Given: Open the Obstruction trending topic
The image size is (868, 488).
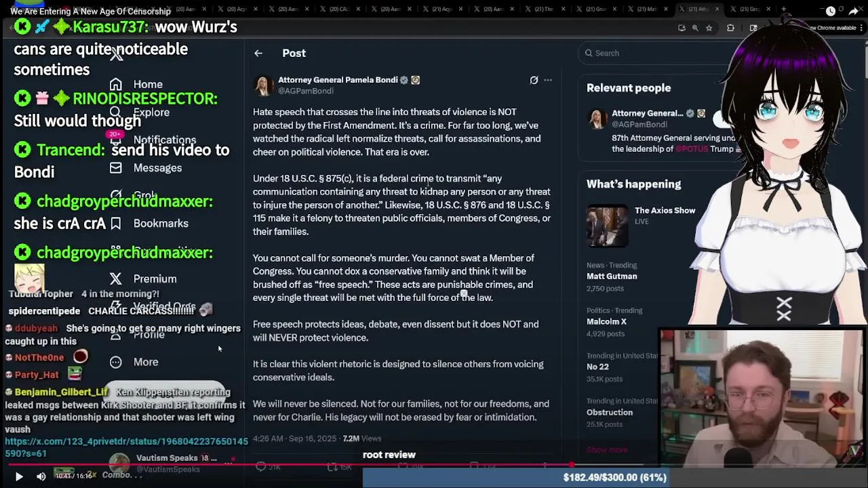Looking at the screenshot, I should (610, 413).
